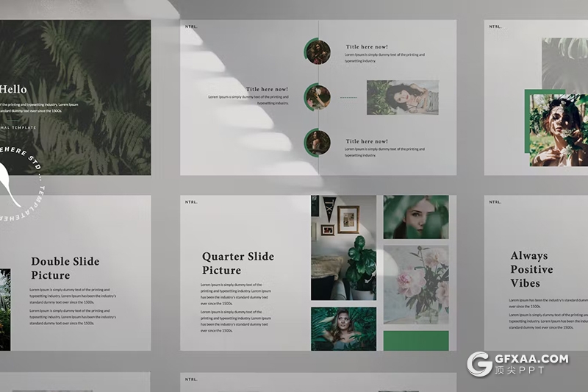Viewport: 588px width, 392px height.
Task: Click the NTRL. label on Quarter Slide Picture slide
Action: (191, 202)
